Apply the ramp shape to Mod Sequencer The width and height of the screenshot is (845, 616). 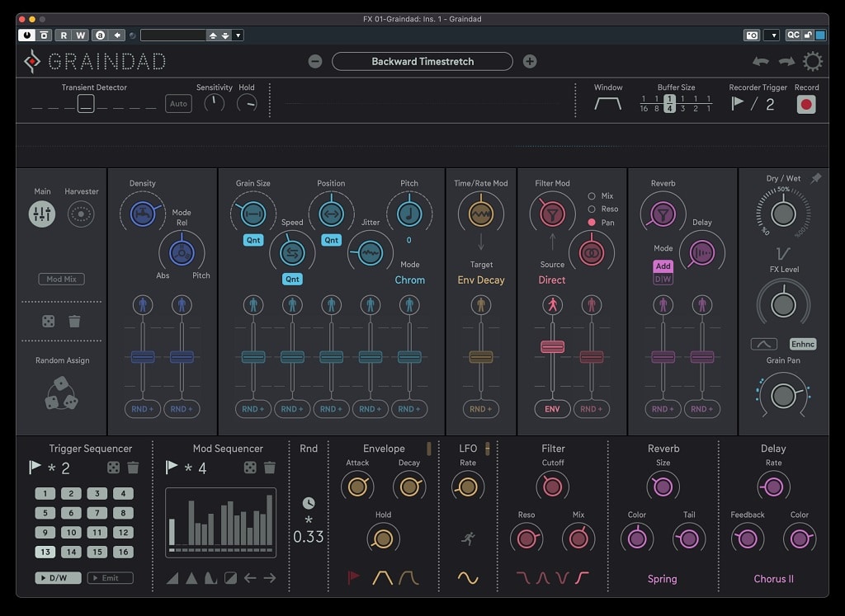pyautogui.click(x=172, y=578)
